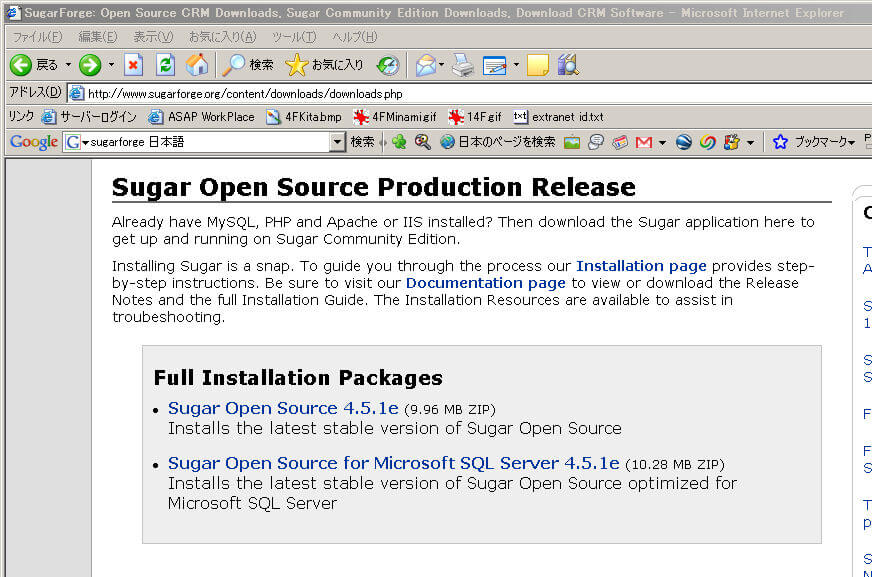
Task: Click the Google Earth globe icon
Action: [684, 142]
